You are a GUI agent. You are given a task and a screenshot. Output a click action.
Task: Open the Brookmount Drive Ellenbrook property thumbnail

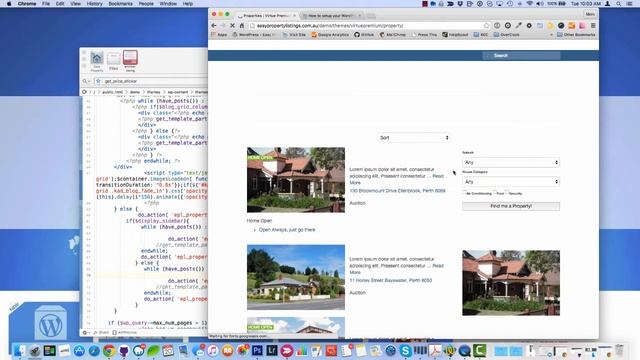[x=296, y=180]
